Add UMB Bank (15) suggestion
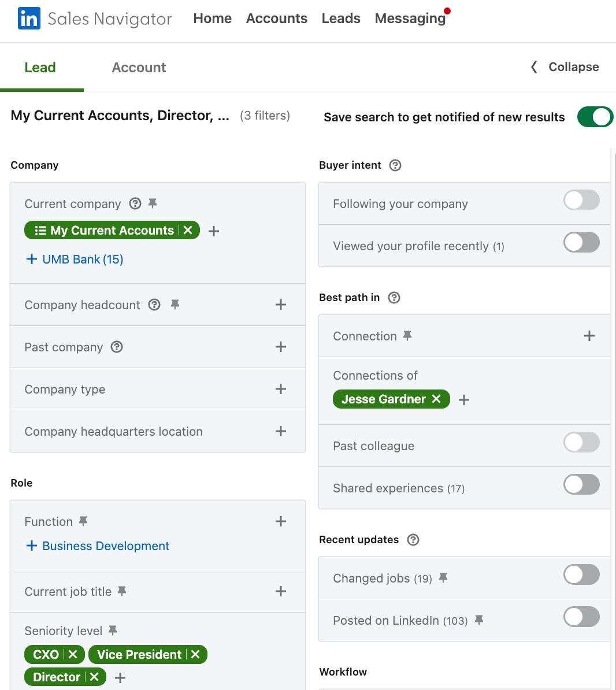This screenshot has width=616, height=690. pos(75,259)
